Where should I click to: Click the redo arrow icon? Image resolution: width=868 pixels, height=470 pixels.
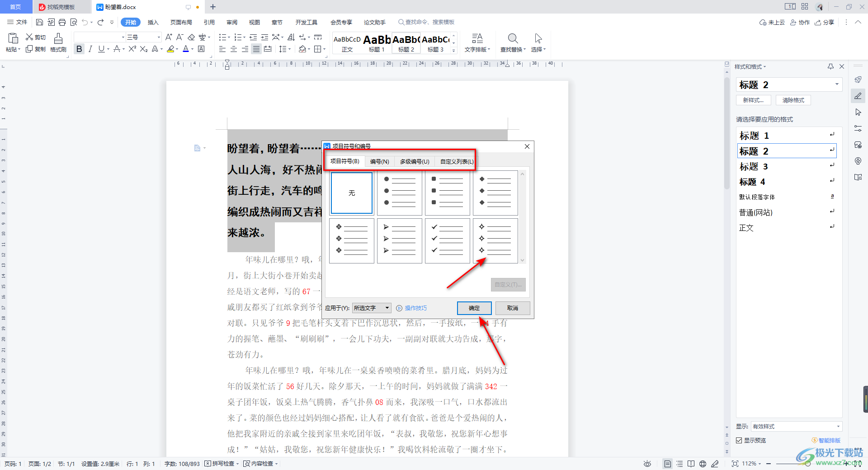[x=100, y=22]
